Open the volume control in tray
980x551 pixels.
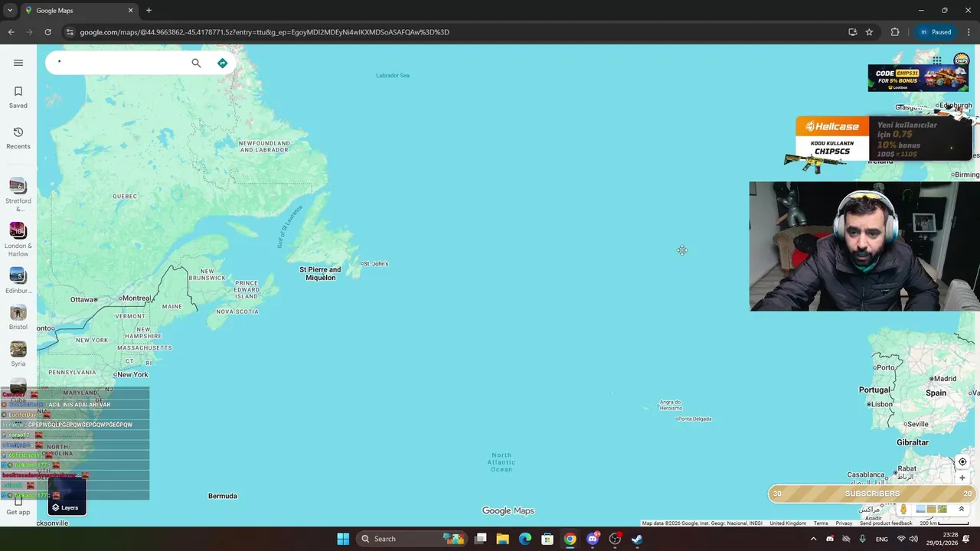(x=915, y=539)
